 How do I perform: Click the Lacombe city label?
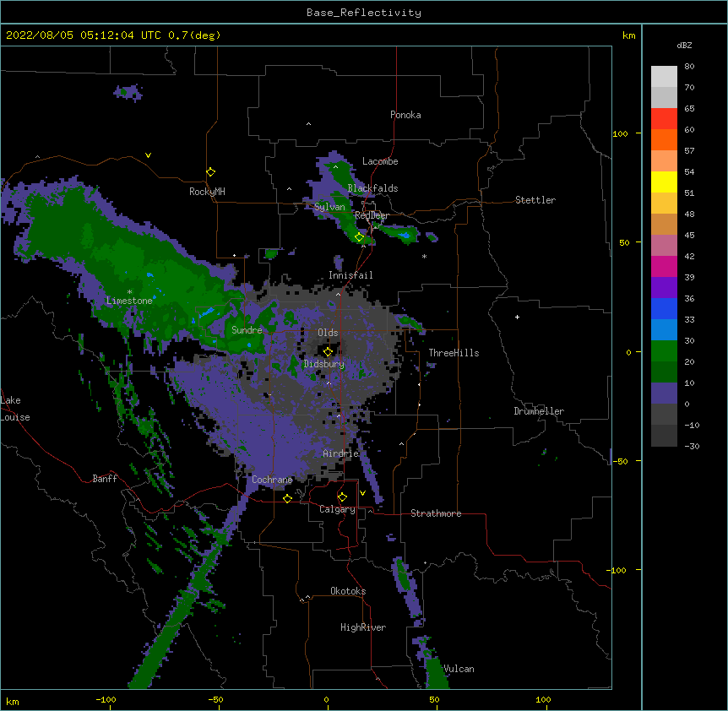point(380,161)
